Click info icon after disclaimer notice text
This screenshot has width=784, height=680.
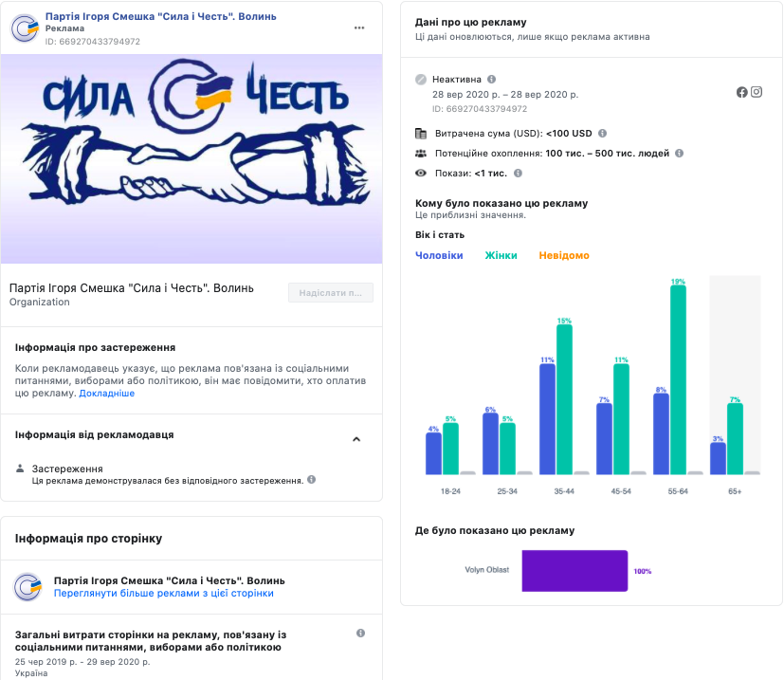pos(312,480)
